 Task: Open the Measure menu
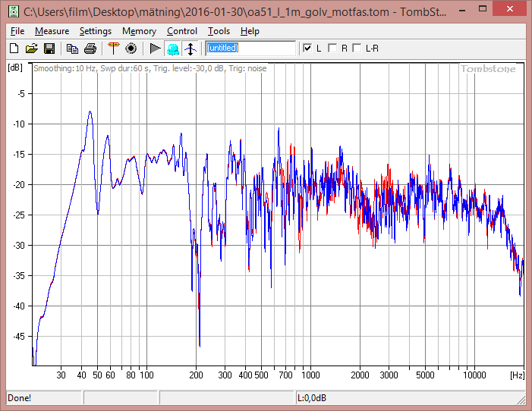pos(52,31)
